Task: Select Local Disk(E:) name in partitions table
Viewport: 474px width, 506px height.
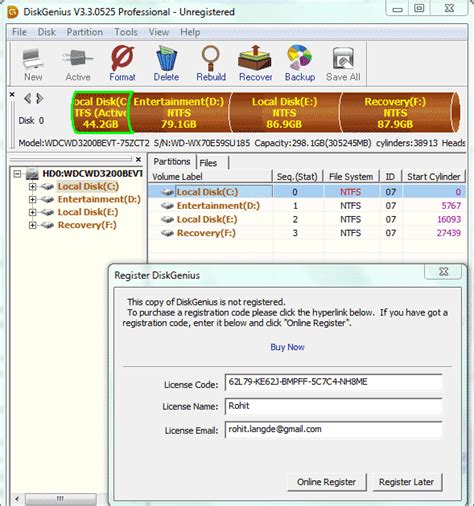Action: tap(207, 220)
